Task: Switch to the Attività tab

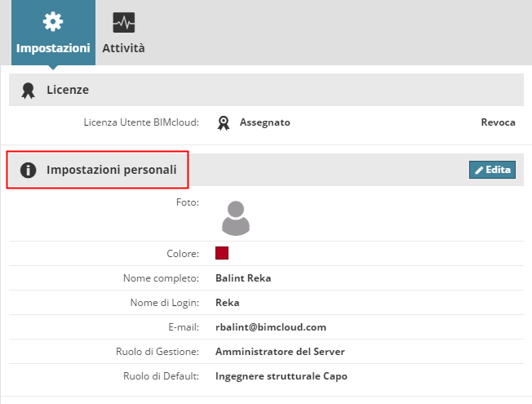Action: click(x=124, y=47)
